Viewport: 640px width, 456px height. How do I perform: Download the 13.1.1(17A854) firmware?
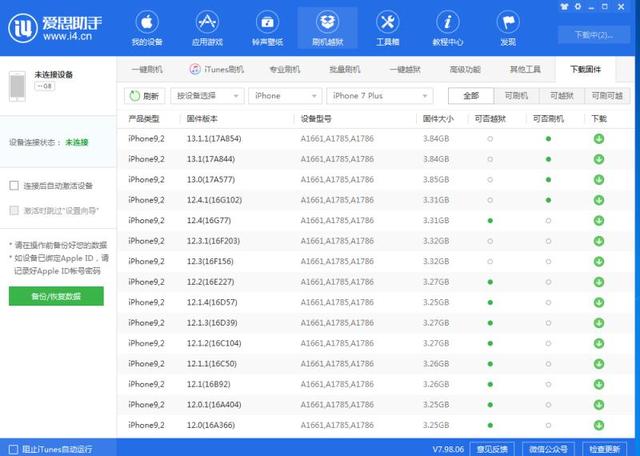(x=598, y=138)
